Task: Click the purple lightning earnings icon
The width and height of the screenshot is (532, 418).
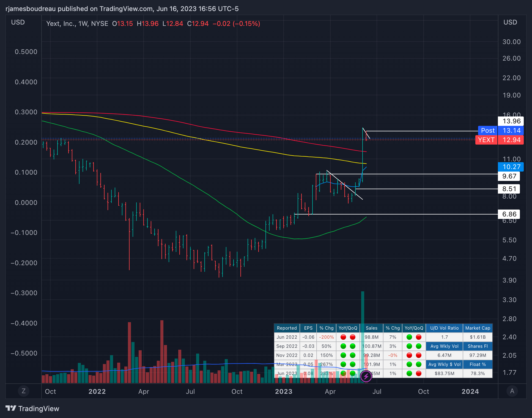Action: [x=366, y=376]
